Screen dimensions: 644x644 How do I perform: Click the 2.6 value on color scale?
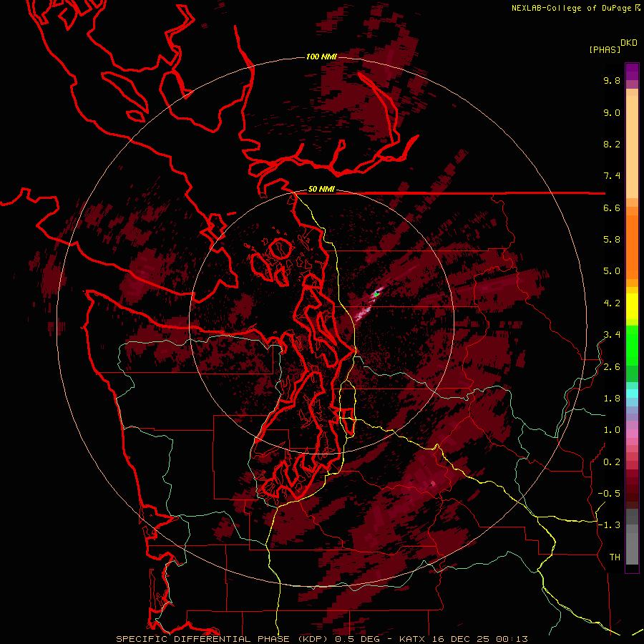pos(612,367)
